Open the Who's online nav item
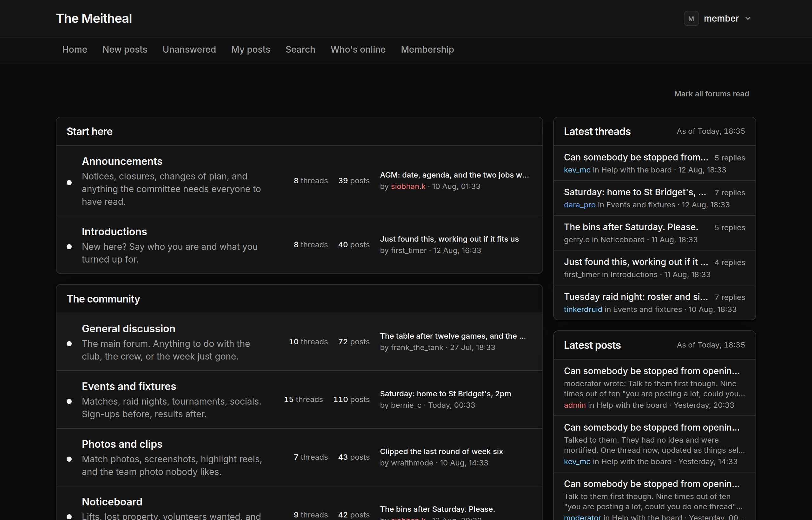Screen dimensions: 812x520 click(358, 50)
